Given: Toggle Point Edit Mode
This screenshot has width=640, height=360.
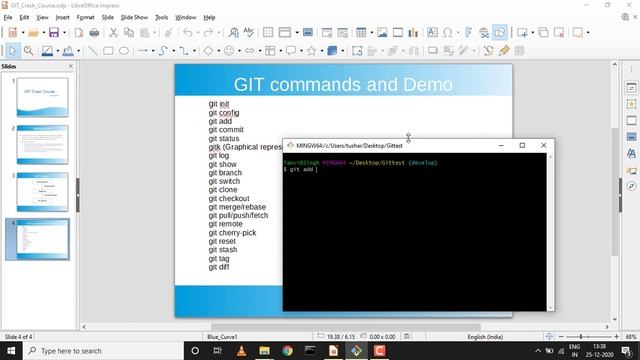Looking at the screenshot, I should coord(488,51).
